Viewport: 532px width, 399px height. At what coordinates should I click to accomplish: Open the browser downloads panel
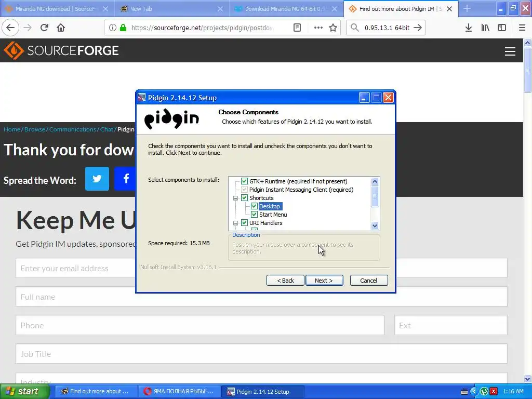pyautogui.click(x=469, y=28)
